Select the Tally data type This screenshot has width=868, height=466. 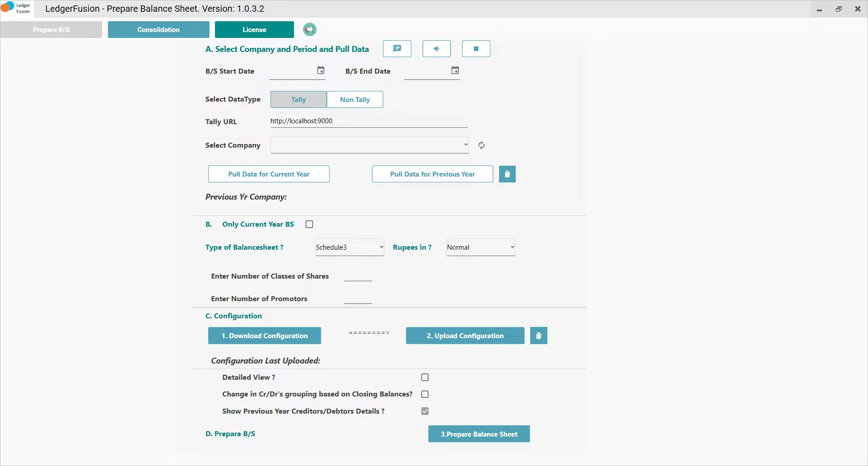click(x=299, y=99)
